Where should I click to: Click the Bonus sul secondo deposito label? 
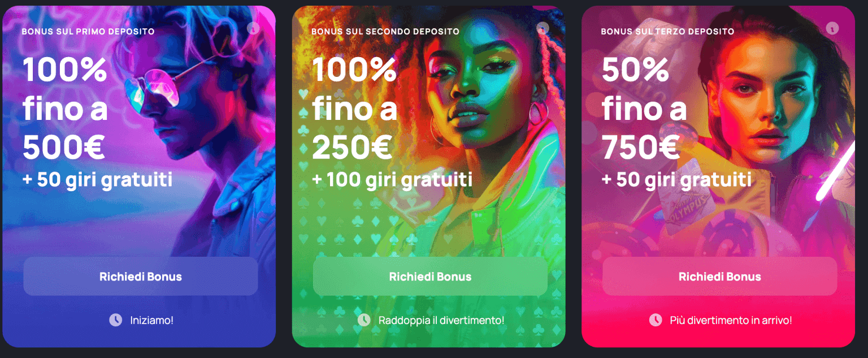coord(385,32)
